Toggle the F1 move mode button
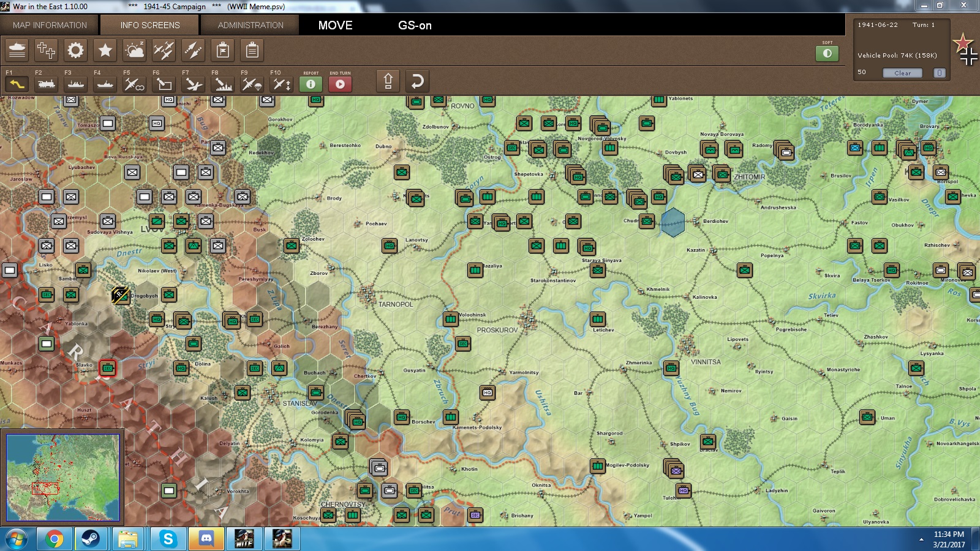The height and width of the screenshot is (551, 980). click(x=17, y=84)
